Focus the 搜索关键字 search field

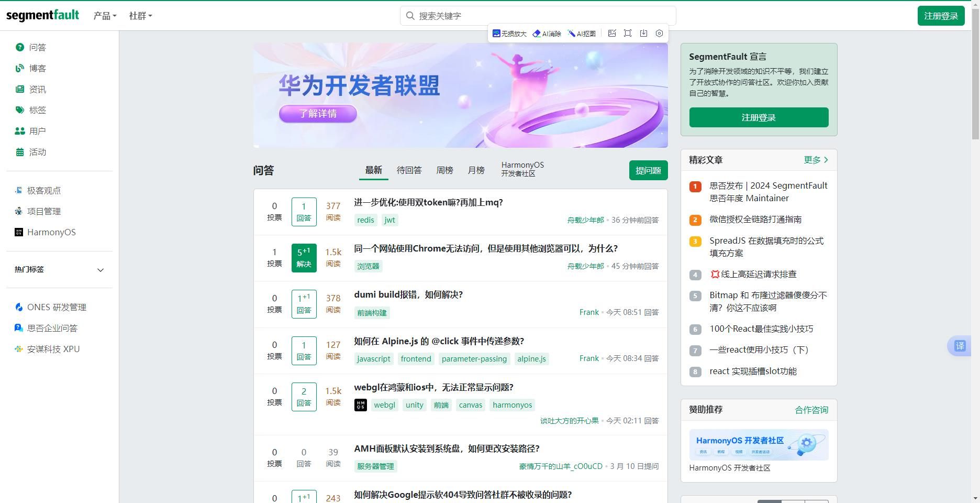pos(538,16)
